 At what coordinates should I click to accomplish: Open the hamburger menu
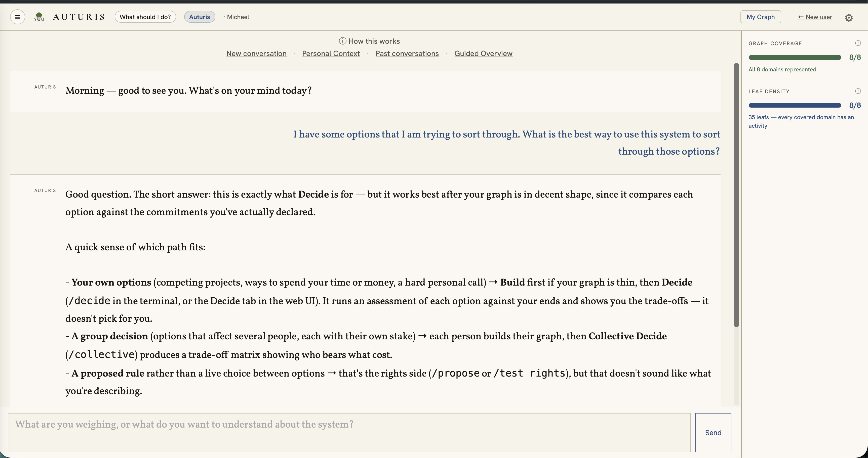pos(18,17)
